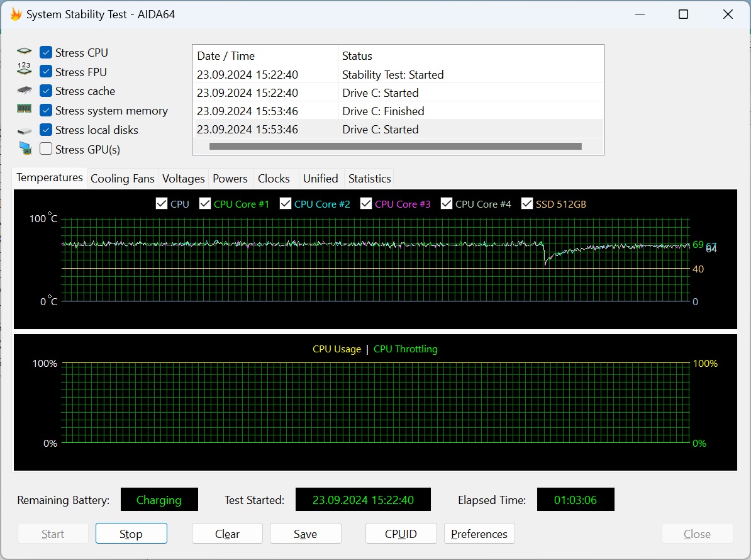This screenshot has width=751, height=560.
Task: Click the FPU 123 icon
Action: click(25, 70)
